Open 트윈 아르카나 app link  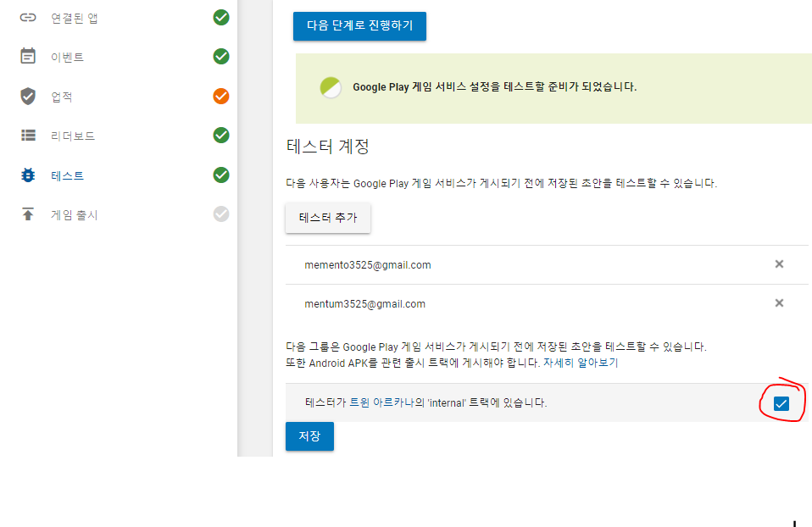(x=381, y=402)
